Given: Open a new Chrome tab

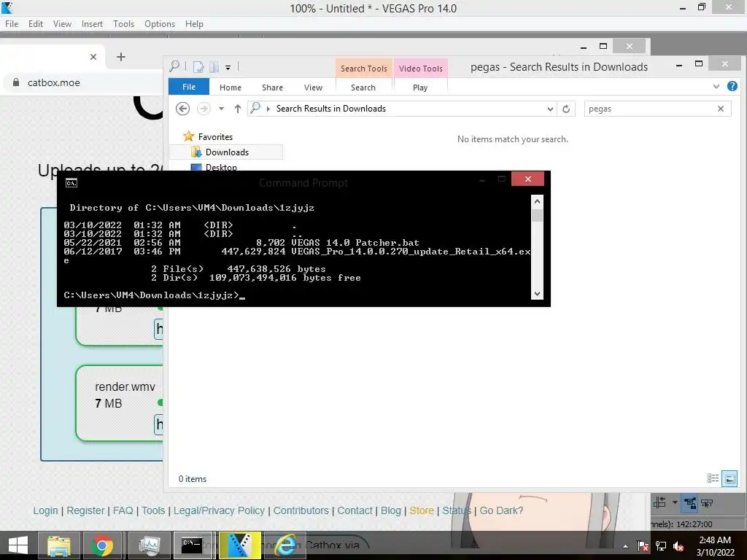Looking at the screenshot, I should (121, 57).
